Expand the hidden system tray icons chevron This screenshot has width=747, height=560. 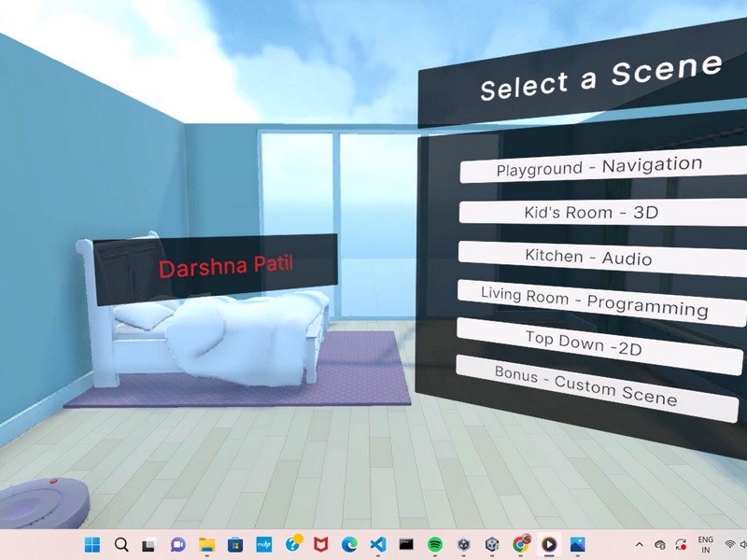(x=640, y=544)
